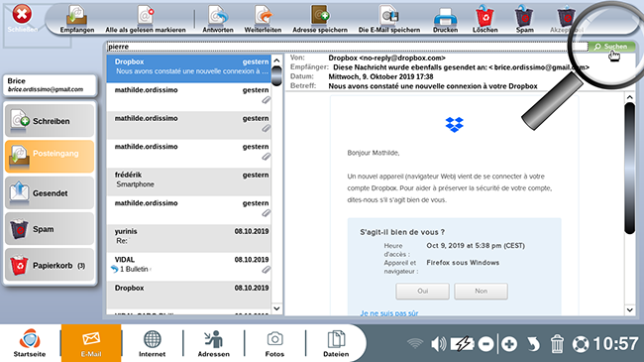Click the search field containing pierre
The image size is (644, 362).
tap(347, 47)
